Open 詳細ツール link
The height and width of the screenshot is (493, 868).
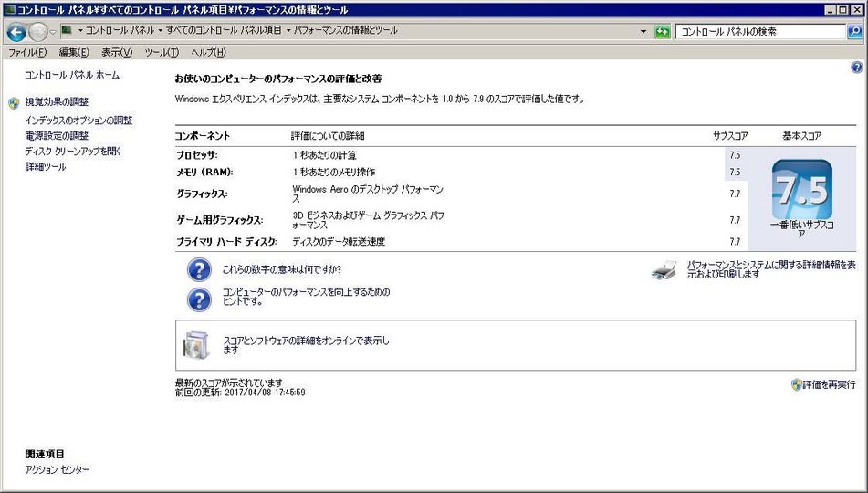[46, 167]
